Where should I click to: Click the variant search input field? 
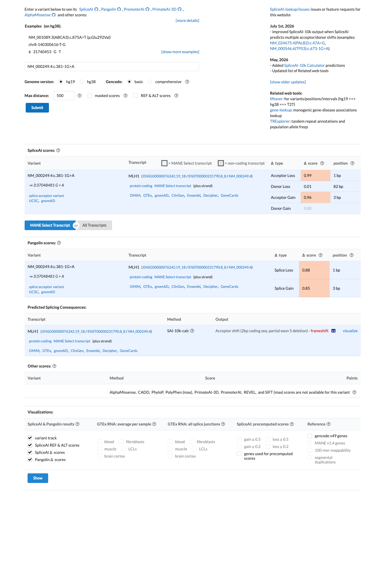tap(112, 67)
